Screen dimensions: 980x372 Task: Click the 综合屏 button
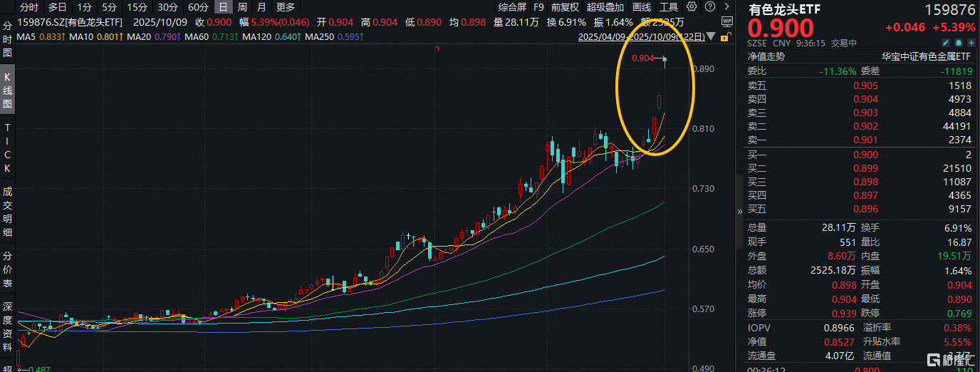512,8
